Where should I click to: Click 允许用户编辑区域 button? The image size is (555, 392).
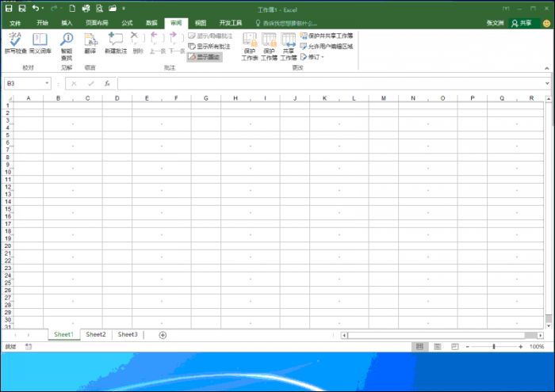(327, 46)
